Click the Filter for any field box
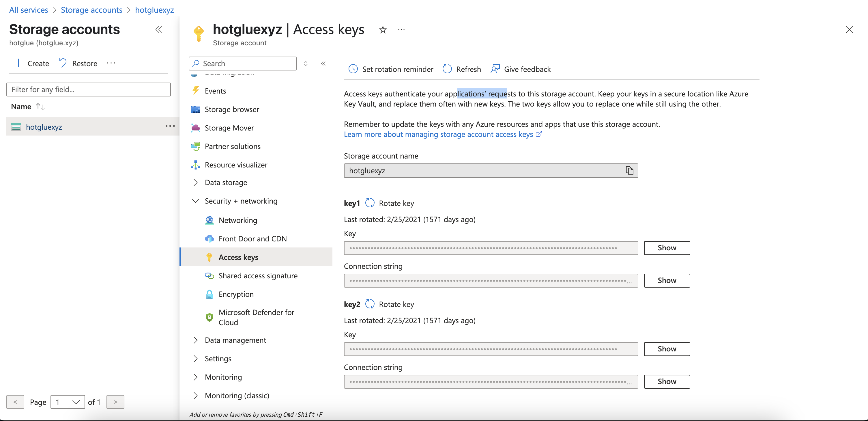The width and height of the screenshot is (868, 421). [x=88, y=89]
